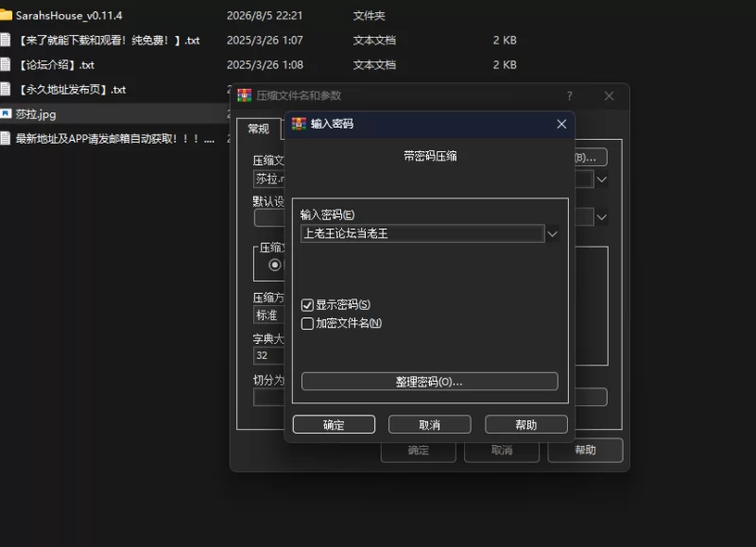Click the browse (B)... button
The width and height of the screenshot is (756, 547).
coord(591,158)
